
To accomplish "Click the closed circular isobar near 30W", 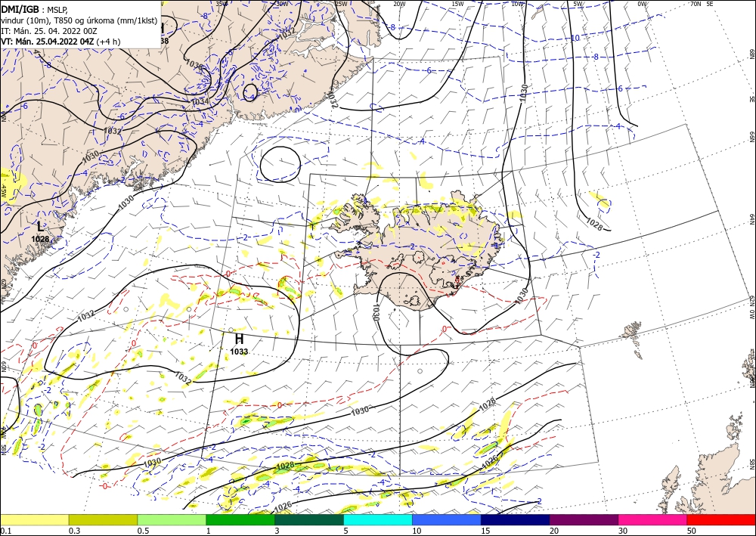I will pyautogui.click(x=280, y=164).
